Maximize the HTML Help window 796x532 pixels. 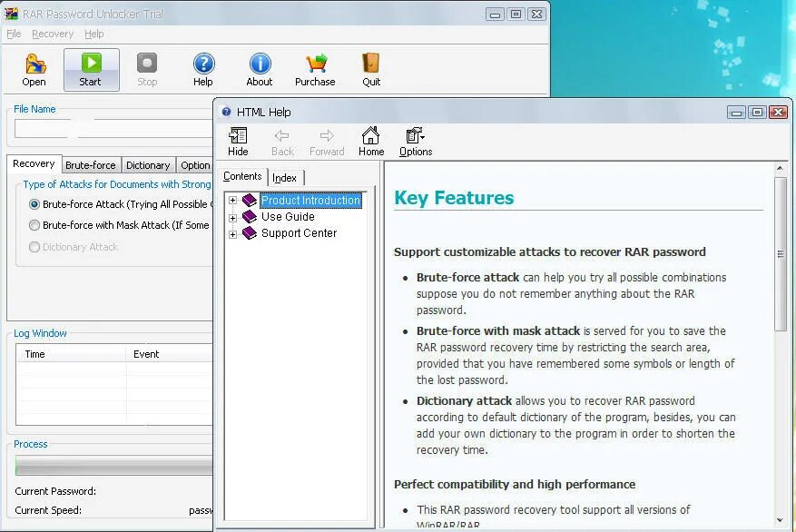[757, 113]
